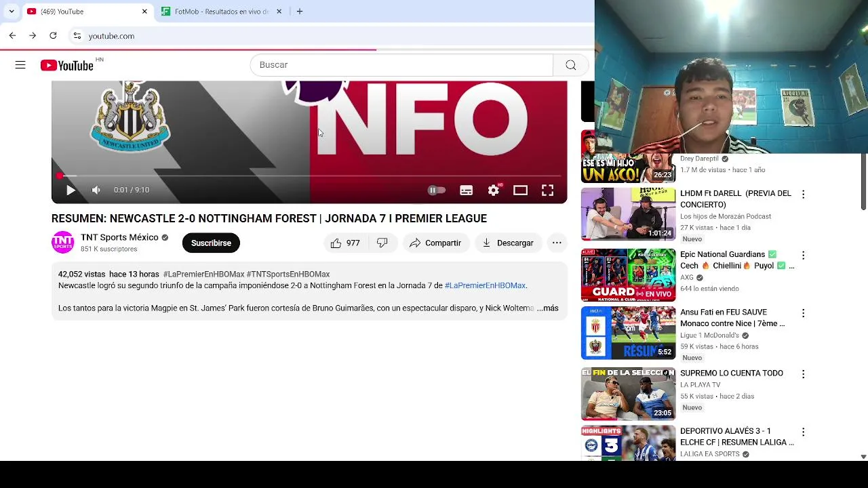Viewport: 868px width, 488px height.
Task: Open options menu for Epic National Guardians
Action: 803,256
